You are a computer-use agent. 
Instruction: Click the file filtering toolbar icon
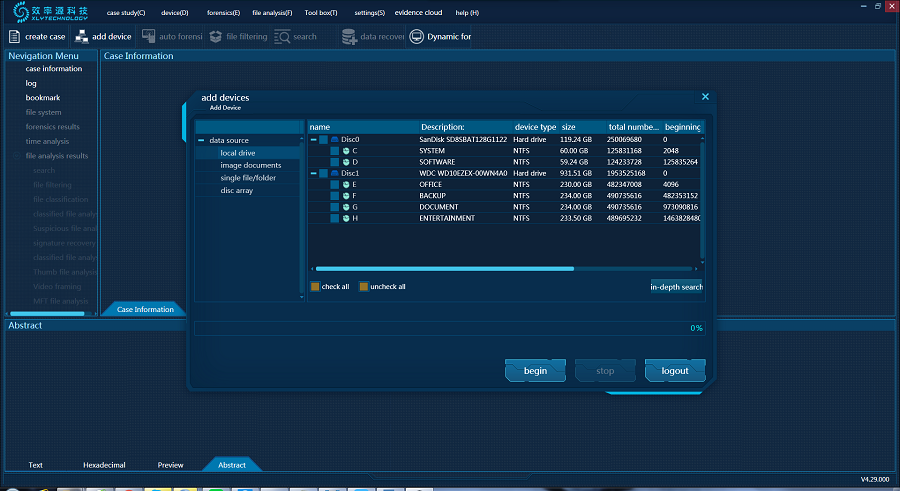215,37
